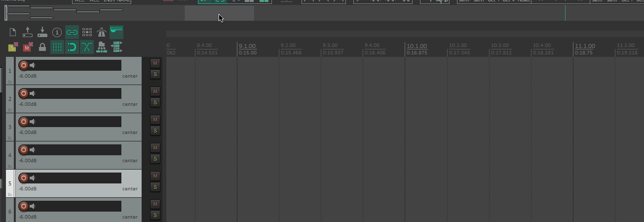Click the name field of track 1
Viewport: 644px width, 222px height.
(79, 65)
